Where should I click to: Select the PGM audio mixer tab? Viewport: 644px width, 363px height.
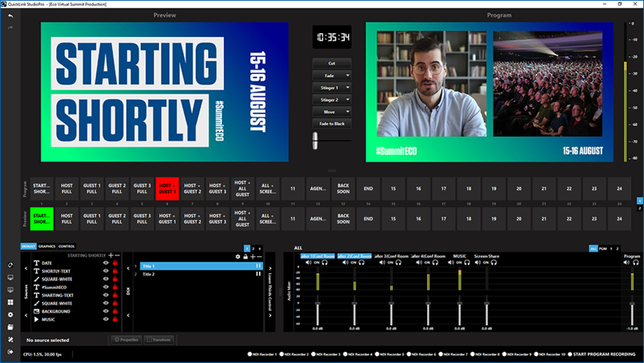point(603,249)
